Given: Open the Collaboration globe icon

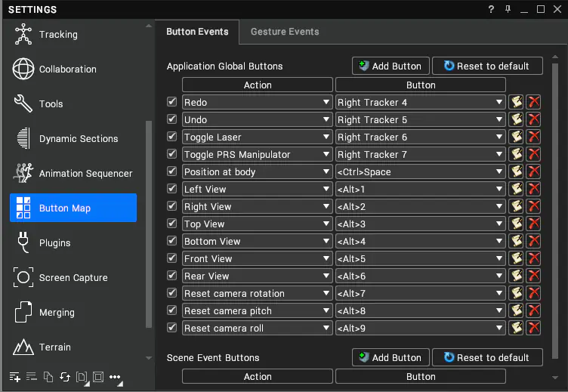Looking at the screenshot, I should coord(23,69).
